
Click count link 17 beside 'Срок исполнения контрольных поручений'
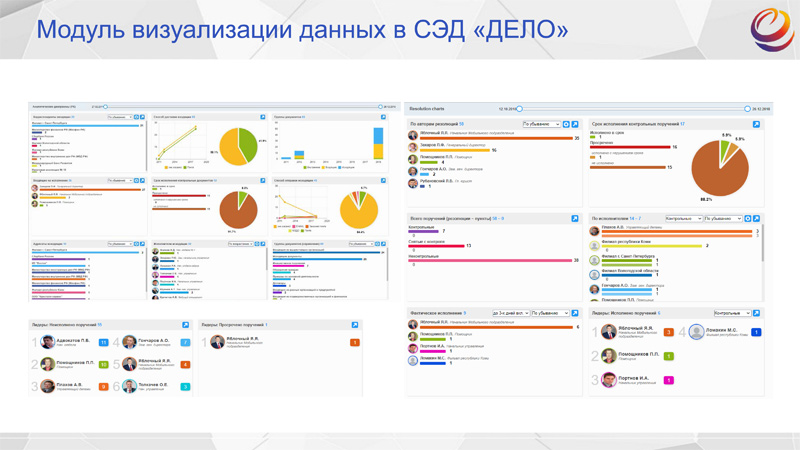[x=682, y=124]
